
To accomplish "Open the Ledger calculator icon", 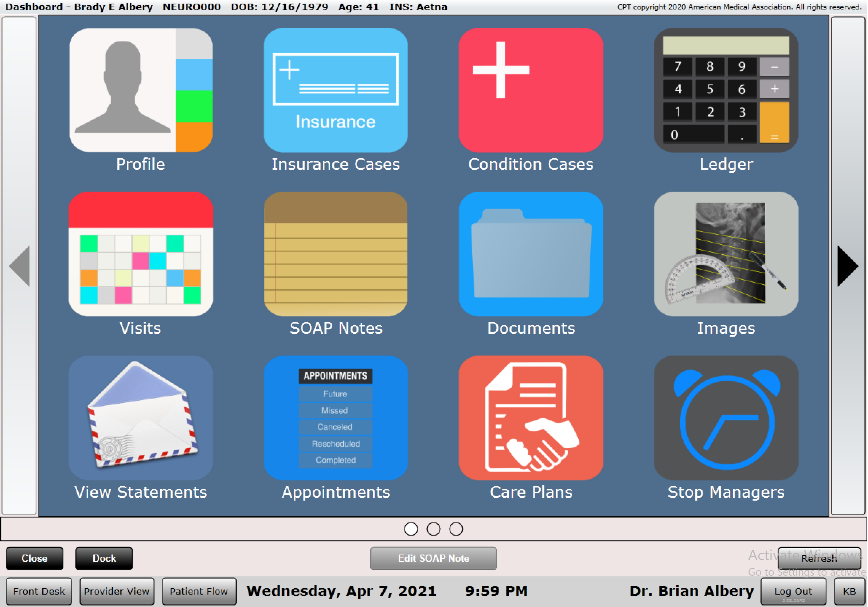I will pyautogui.click(x=726, y=91).
